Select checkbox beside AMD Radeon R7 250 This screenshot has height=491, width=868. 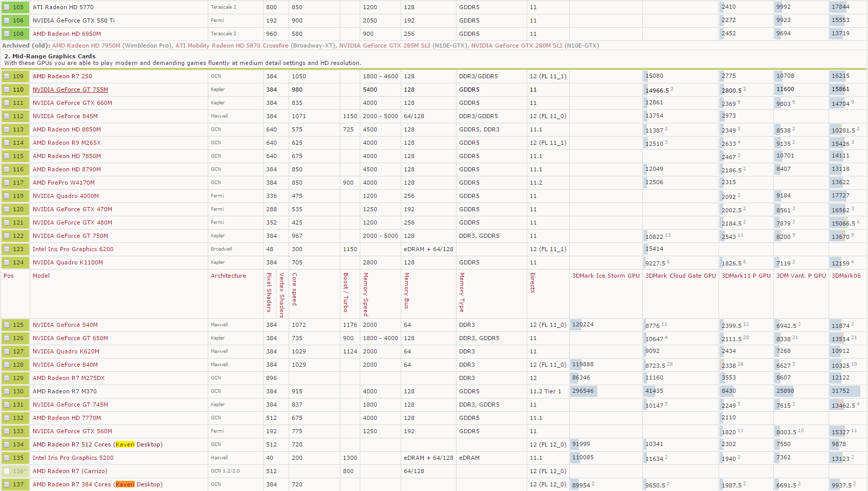pos(7,76)
